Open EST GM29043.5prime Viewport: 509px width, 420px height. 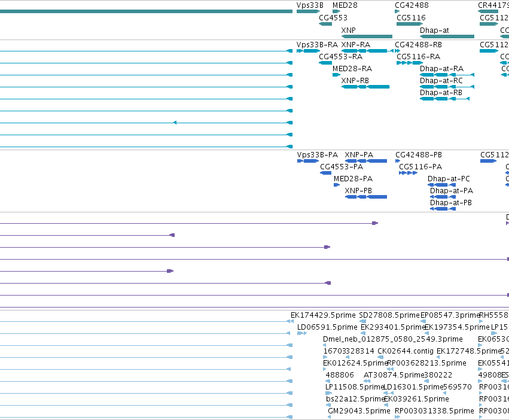359,411
